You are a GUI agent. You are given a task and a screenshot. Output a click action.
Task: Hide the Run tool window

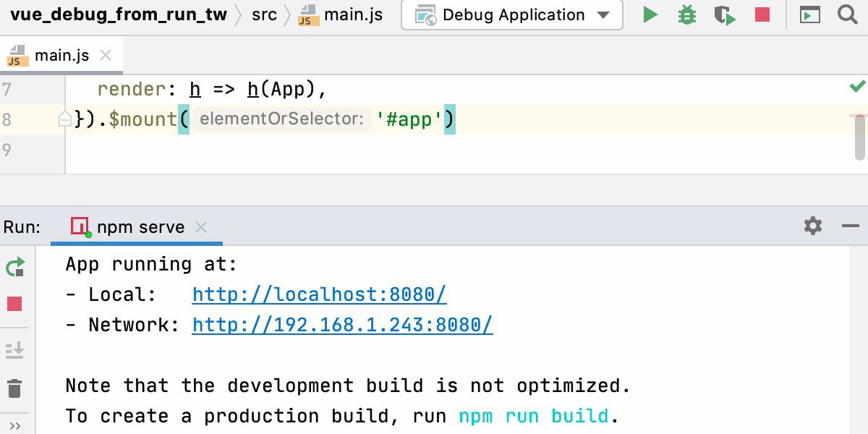click(850, 226)
